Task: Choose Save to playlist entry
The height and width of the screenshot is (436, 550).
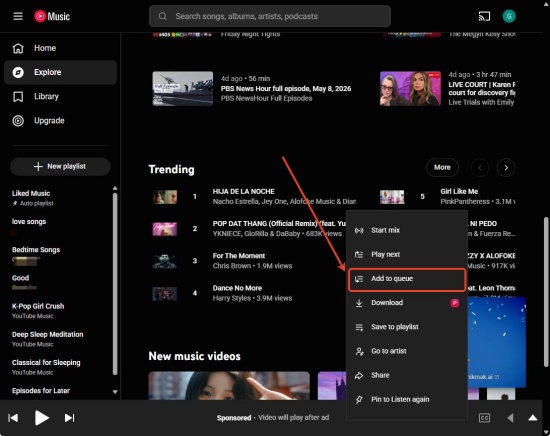Action: click(407, 327)
